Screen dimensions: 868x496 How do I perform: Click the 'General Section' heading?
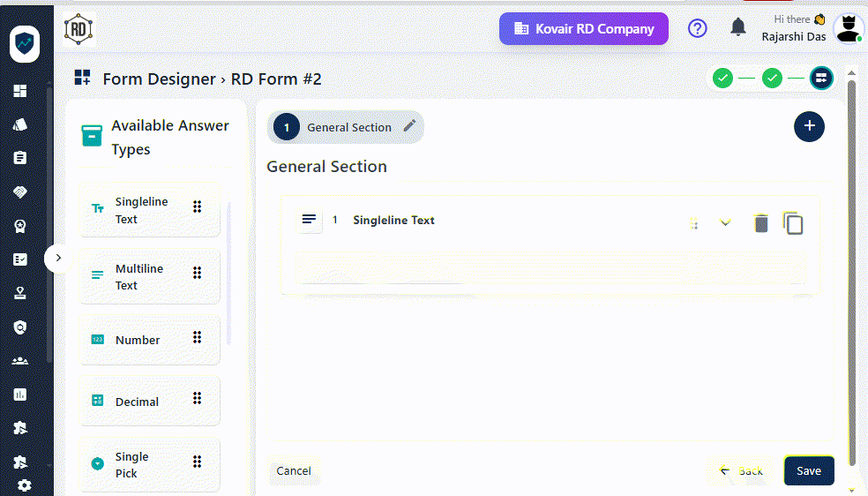point(326,166)
